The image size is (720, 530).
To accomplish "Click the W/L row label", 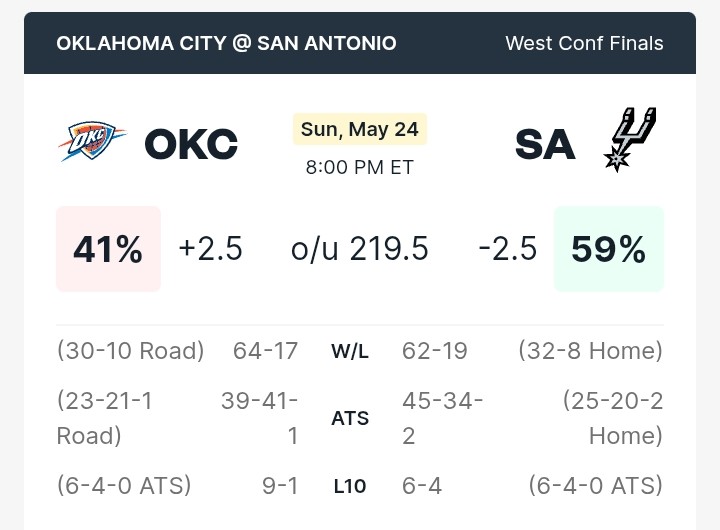I will 350,352.
